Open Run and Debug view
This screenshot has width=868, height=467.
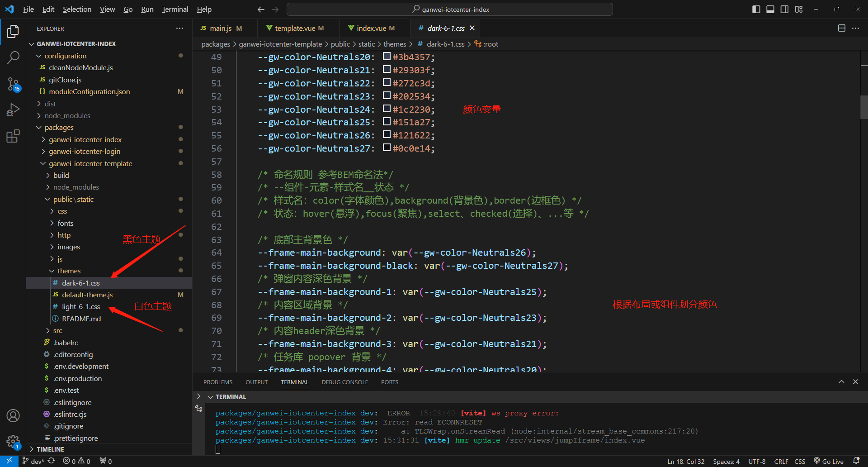click(13, 110)
